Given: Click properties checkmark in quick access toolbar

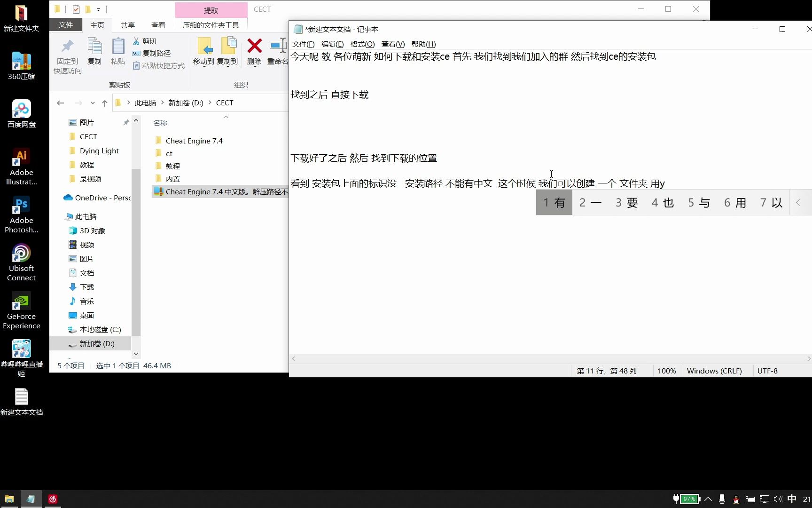Looking at the screenshot, I should [76, 9].
